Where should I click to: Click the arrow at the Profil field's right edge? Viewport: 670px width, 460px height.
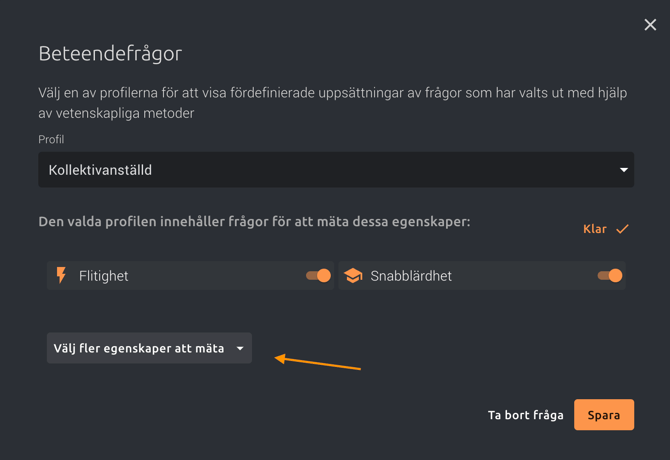[x=623, y=170]
